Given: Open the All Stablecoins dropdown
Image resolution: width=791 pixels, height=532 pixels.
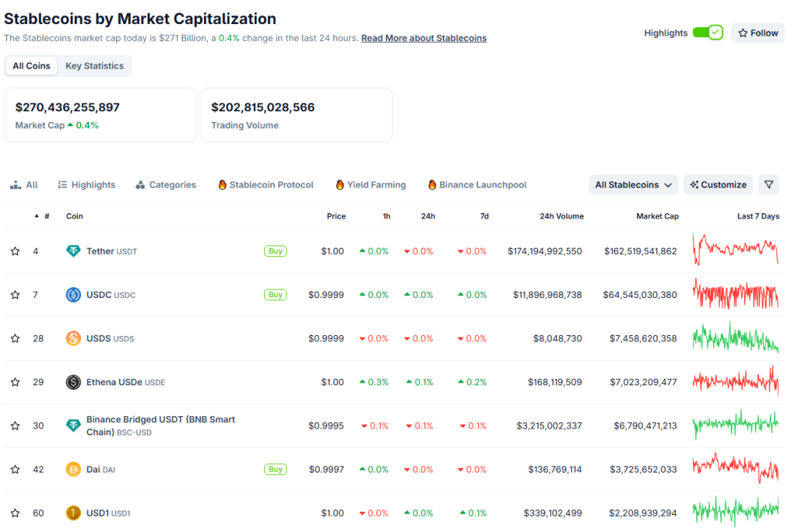Looking at the screenshot, I should coord(633,185).
